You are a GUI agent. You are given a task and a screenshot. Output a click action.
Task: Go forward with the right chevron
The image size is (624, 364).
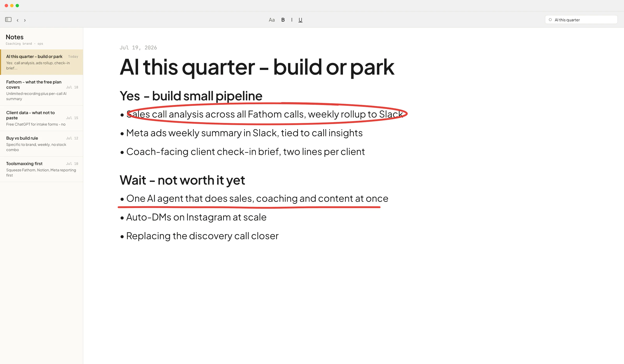25,20
